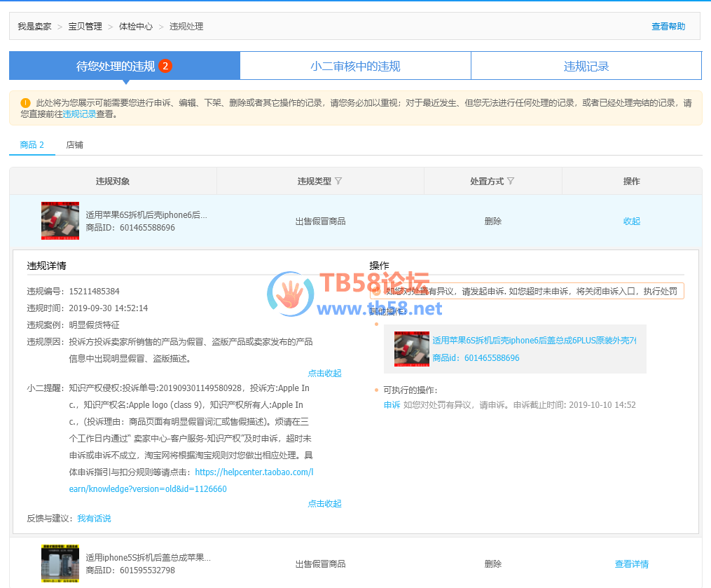Image resolution: width=711 pixels, height=588 pixels.
Task: Select the 商品 2 sub-tab
Action: (x=32, y=145)
